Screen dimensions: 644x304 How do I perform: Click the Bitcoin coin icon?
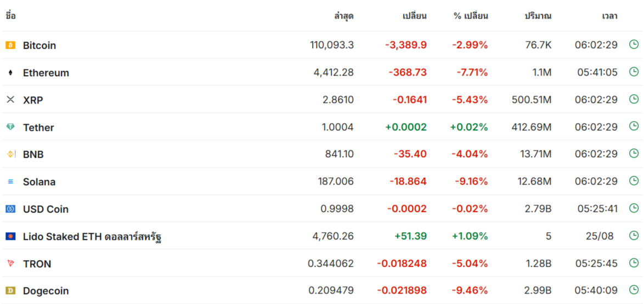[x=10, y=45]
